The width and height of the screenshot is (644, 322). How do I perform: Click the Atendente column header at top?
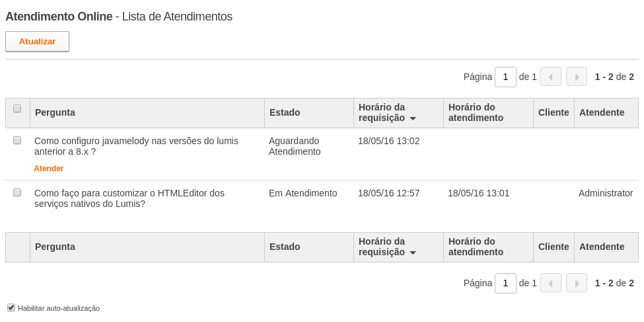pos(602,112)
